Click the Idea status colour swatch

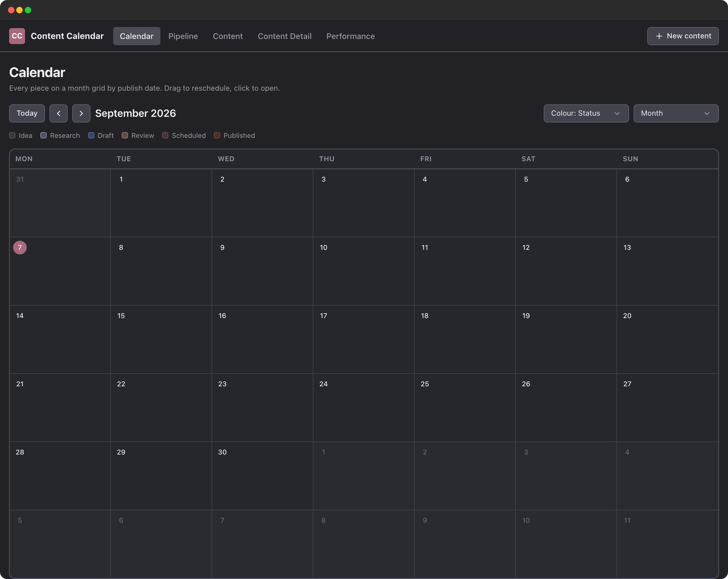13,135
